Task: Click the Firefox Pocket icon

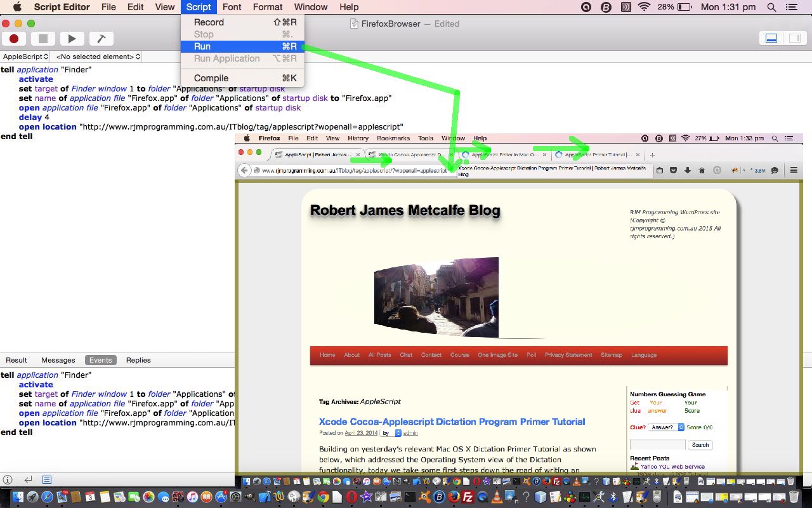Action: click(673, 170)
